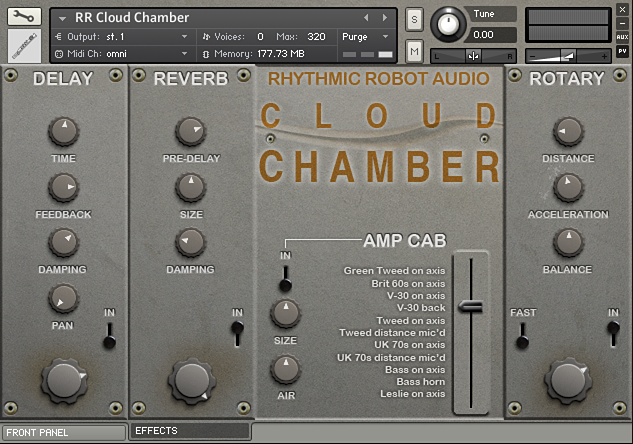This screenshot has height=444, width=633.
Task: Go to next instrument with right arrow
Action: [x=385, y=17]
